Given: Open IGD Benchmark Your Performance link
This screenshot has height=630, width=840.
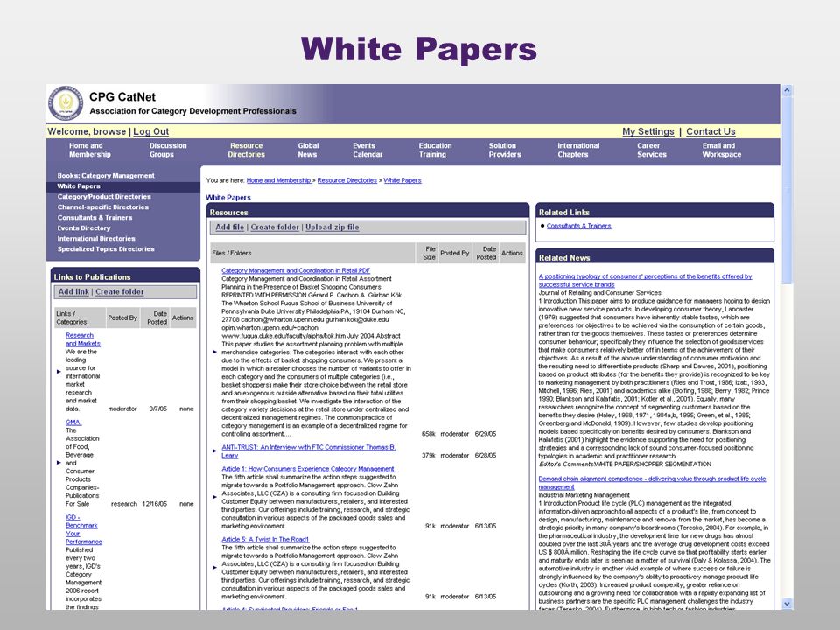Looking at the screenshot, I should pyautogui.click(x=84, y=529).
